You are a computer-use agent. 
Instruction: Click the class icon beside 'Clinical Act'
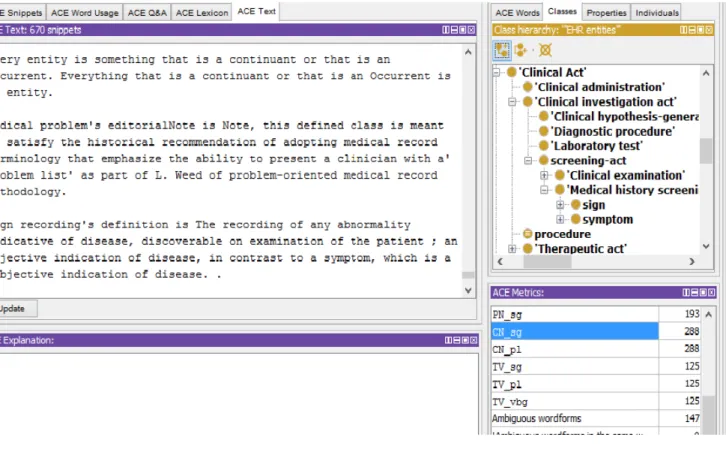511,72
